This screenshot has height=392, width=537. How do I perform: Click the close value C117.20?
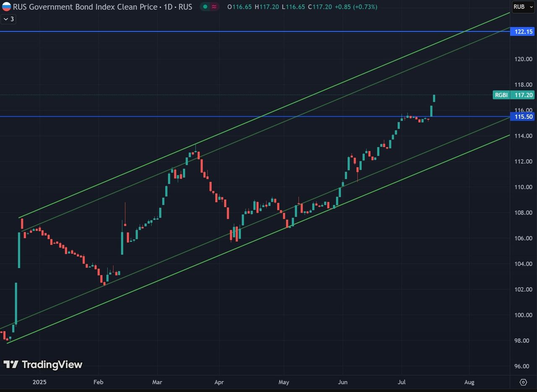(x=320, y=7)
